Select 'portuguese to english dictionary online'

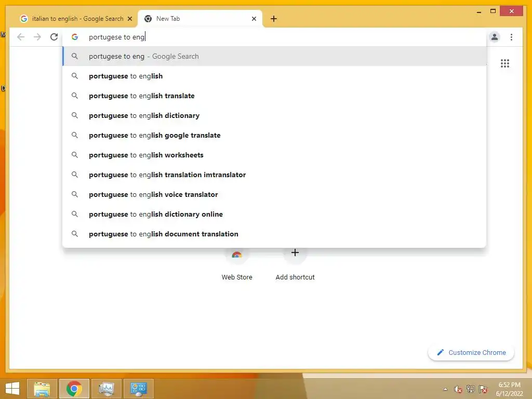click(274, 214)
